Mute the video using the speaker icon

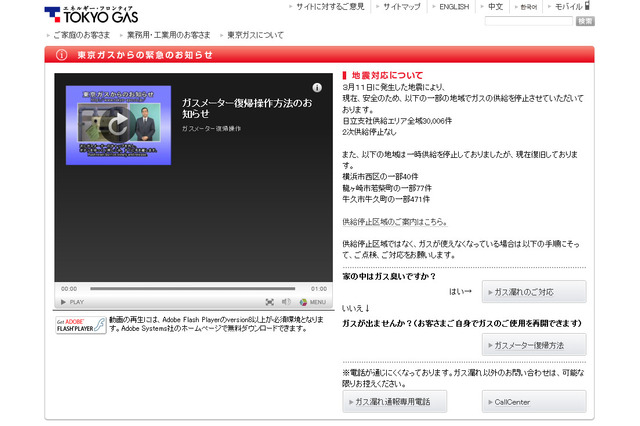(286, 301)
